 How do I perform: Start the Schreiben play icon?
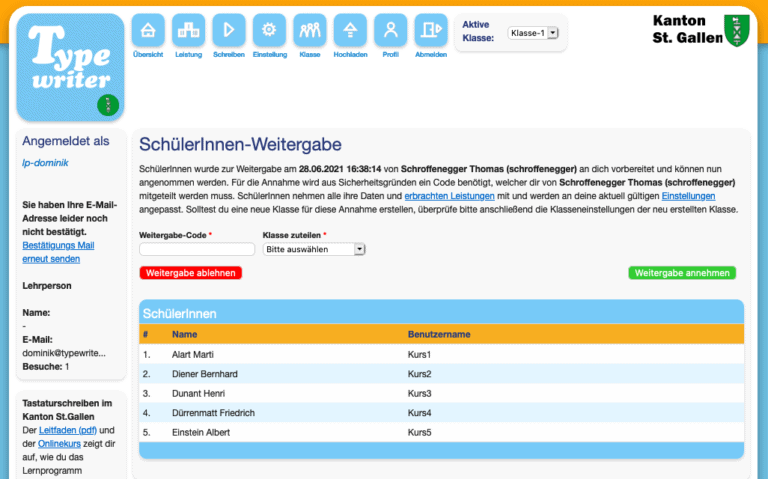pos(229,30)
